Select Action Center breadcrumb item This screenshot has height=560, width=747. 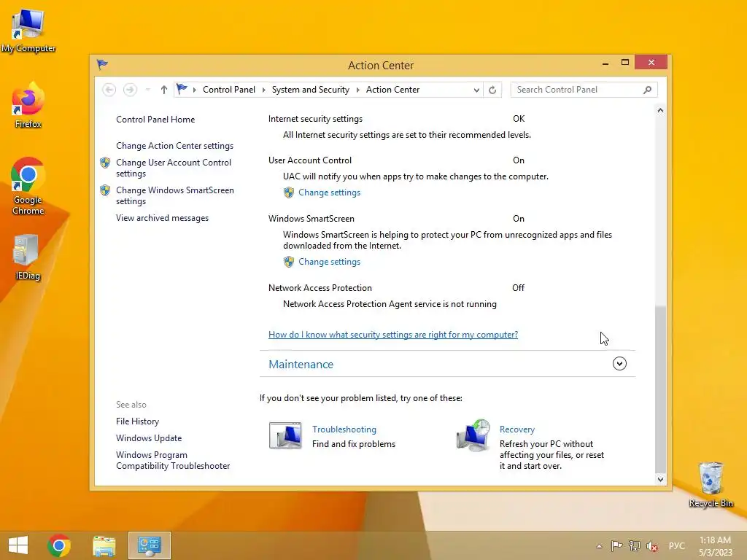392,90
